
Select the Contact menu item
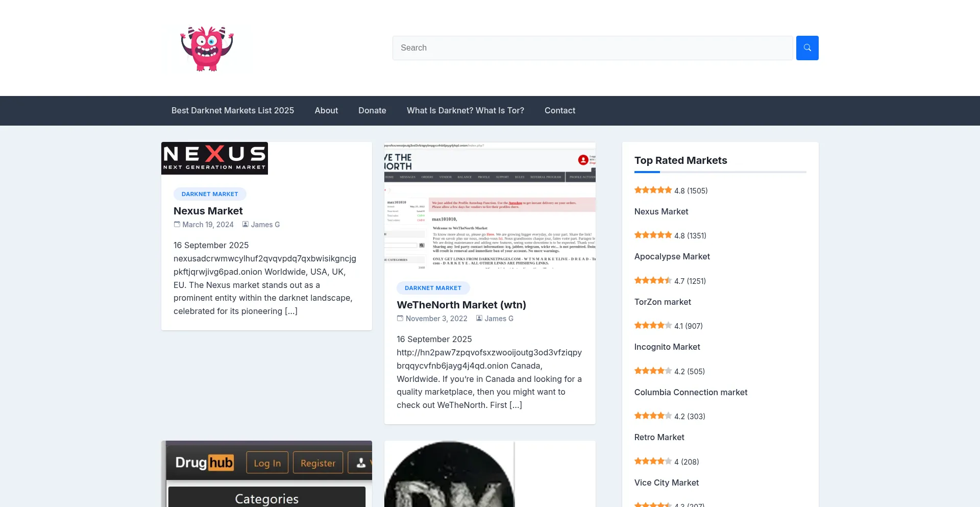560,111
